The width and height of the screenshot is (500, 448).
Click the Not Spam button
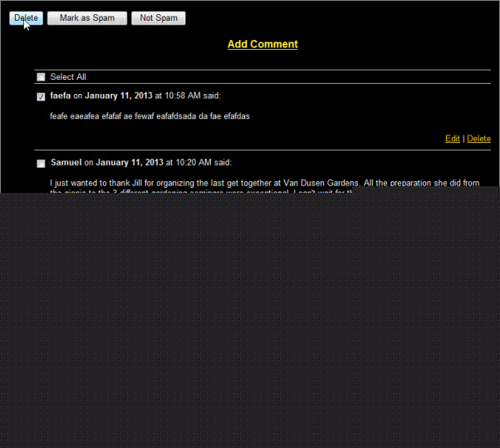[158, 18]
